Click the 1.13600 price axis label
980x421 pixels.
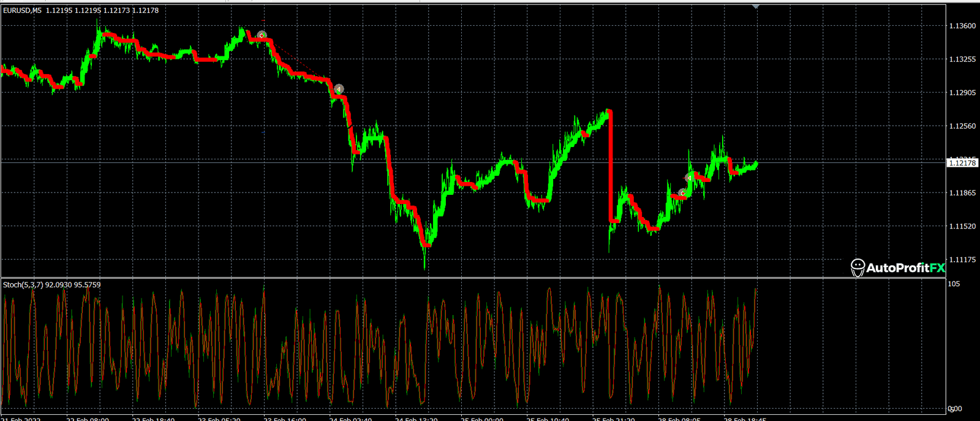[x=962, y=26]
